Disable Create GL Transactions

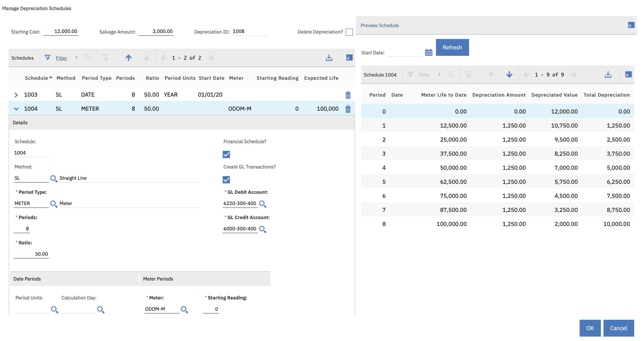(226, 180)
